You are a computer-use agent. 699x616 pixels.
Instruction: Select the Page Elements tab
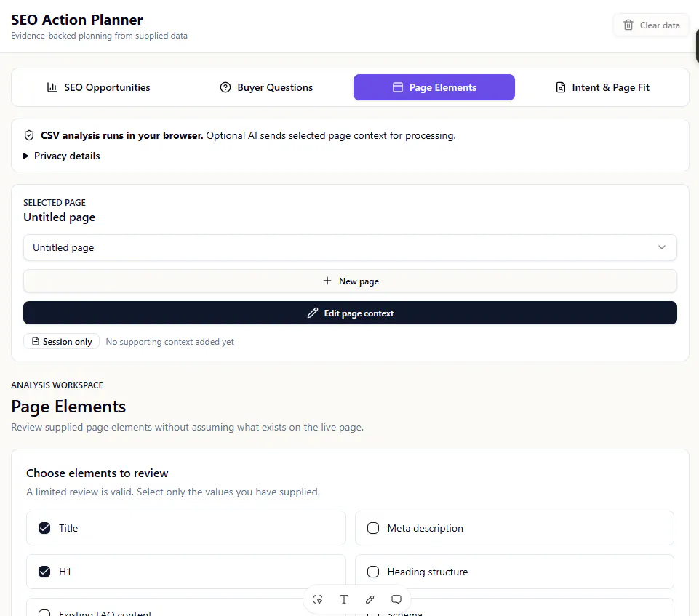(434, 87)
